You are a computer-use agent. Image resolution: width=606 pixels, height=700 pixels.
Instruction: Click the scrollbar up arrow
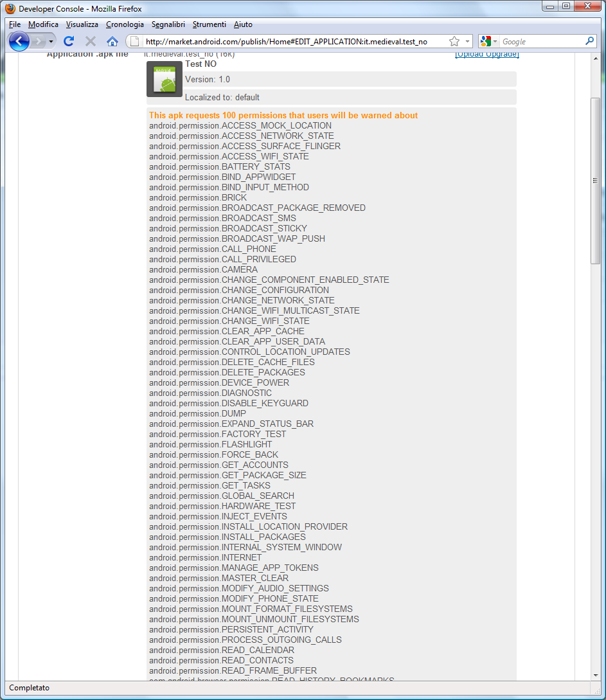pos(595,58)
